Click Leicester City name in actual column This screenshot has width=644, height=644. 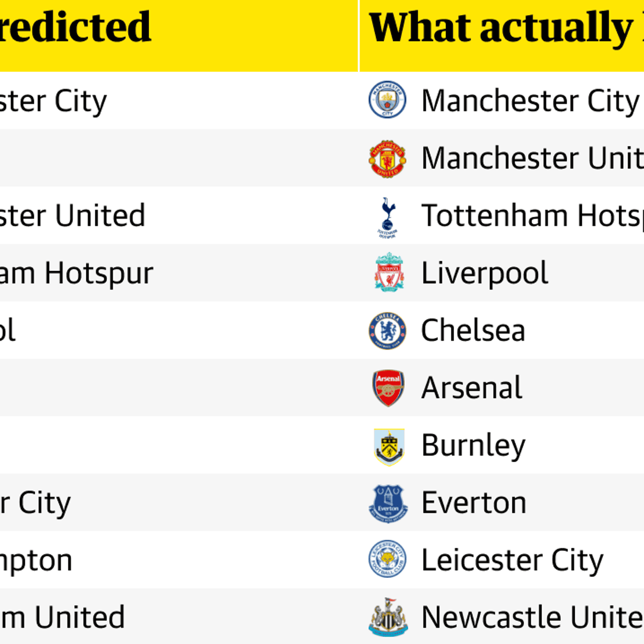(513, 561)
